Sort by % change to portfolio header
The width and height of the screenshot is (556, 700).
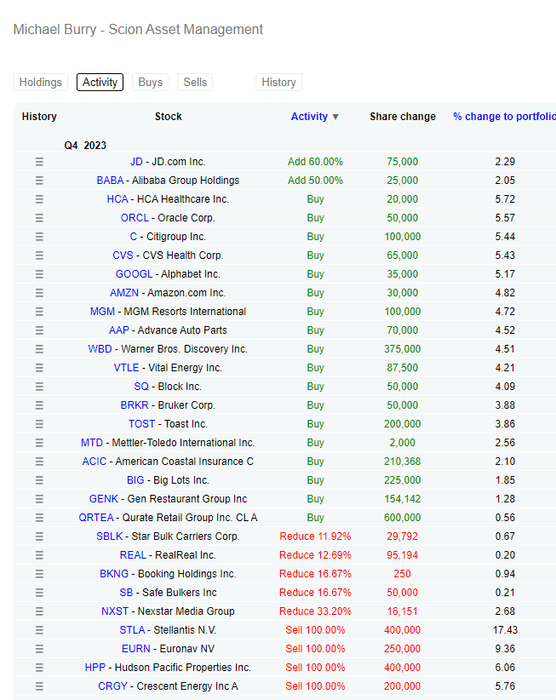pos(504,117)
